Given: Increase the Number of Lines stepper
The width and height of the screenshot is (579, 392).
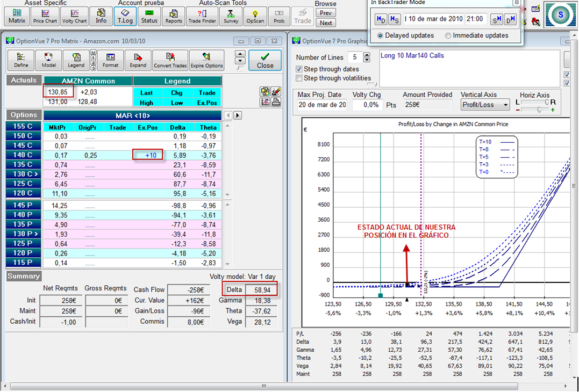Looking at the screenshot, I should tap(367, 55).
